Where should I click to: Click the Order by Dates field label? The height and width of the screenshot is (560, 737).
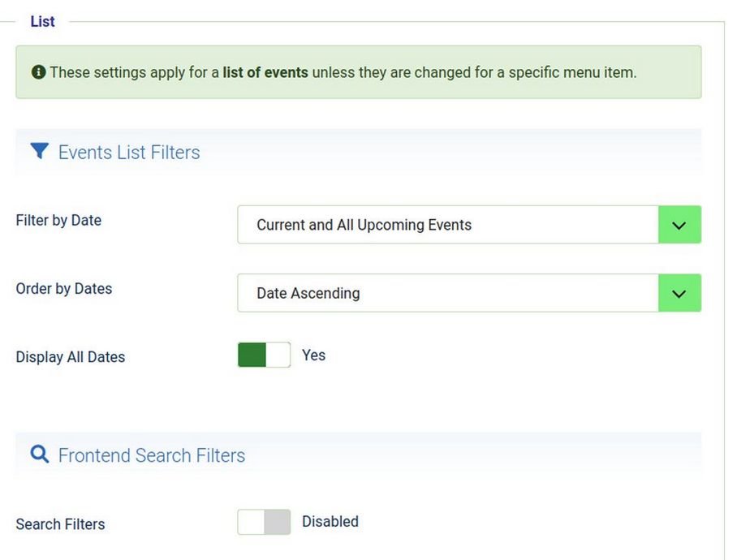(x=64, y=289)
